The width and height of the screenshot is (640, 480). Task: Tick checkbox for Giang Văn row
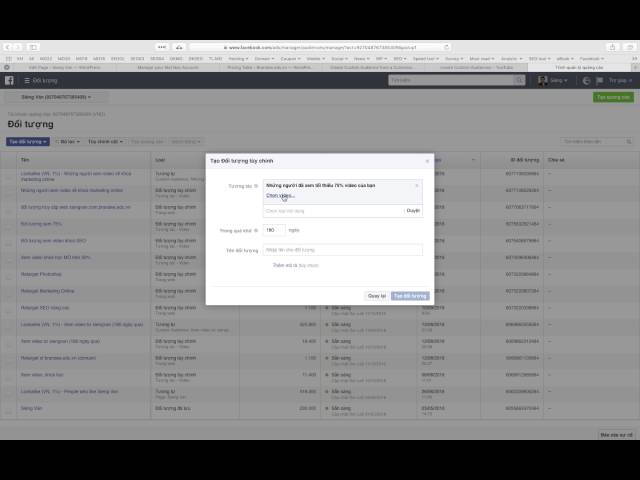[9, 411]
